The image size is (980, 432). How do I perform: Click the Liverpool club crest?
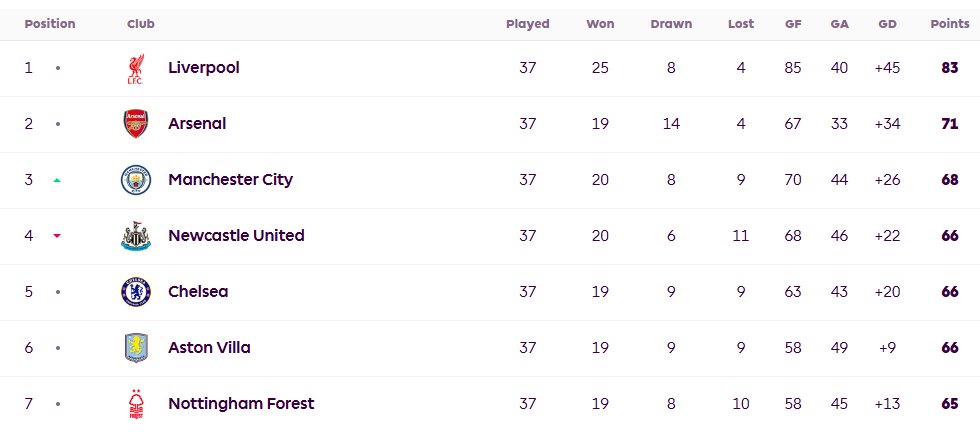pyautogui.click(x=135, y=68)
